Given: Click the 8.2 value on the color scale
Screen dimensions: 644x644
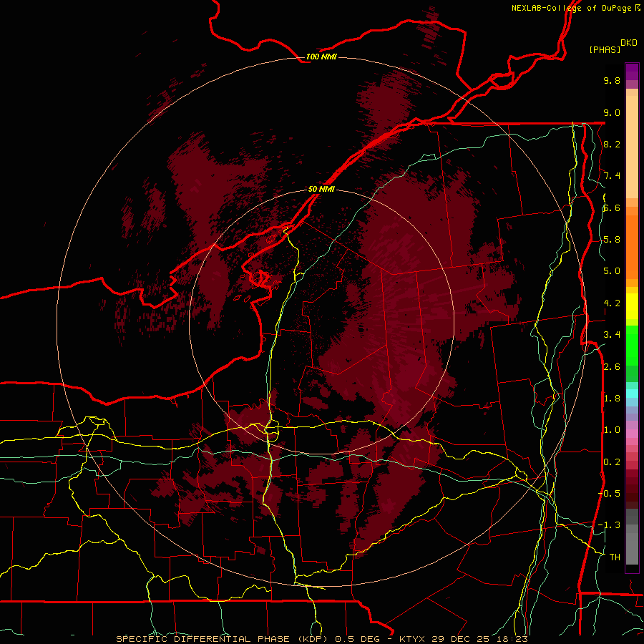Looking at the screenshot, I should pos(612,144).
